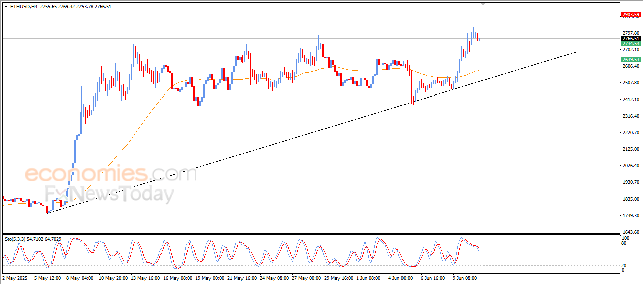644x285 pixels.
Task: Click the 2606.40 price axis value
Action: click(631, 66)
